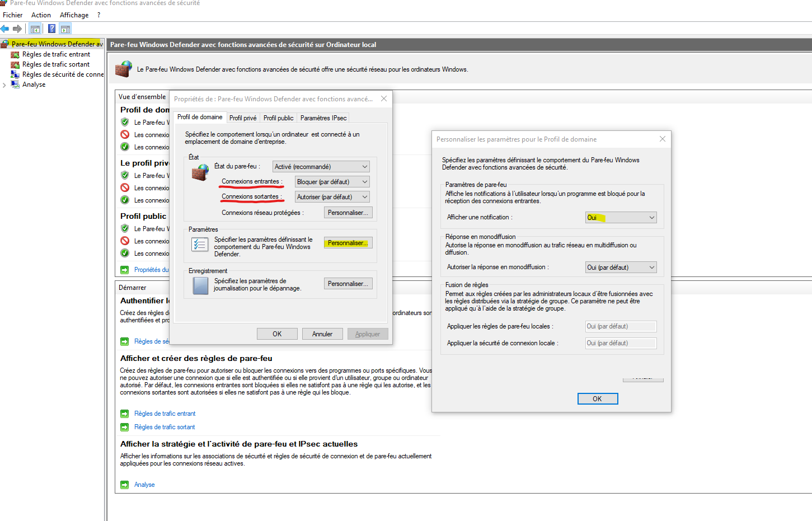Click the show/hide console tree icon
The image size is (812, 521).
click(x=35, y=29)
